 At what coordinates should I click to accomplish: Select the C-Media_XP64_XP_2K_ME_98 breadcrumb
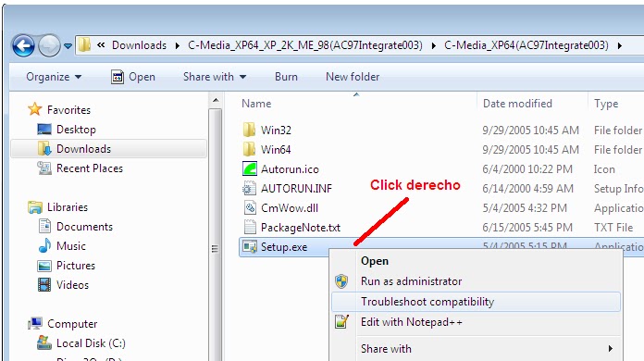305,45
